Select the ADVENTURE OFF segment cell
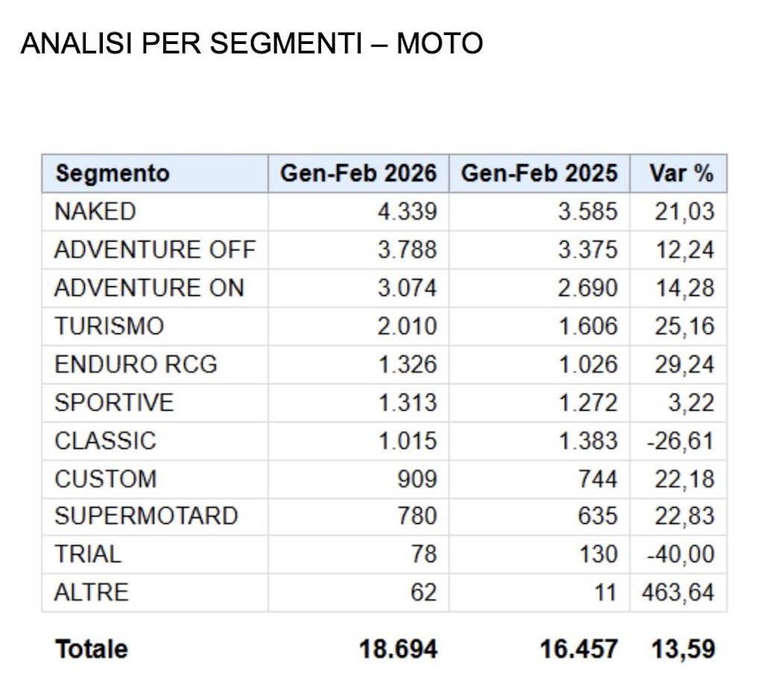 point(155,250)
